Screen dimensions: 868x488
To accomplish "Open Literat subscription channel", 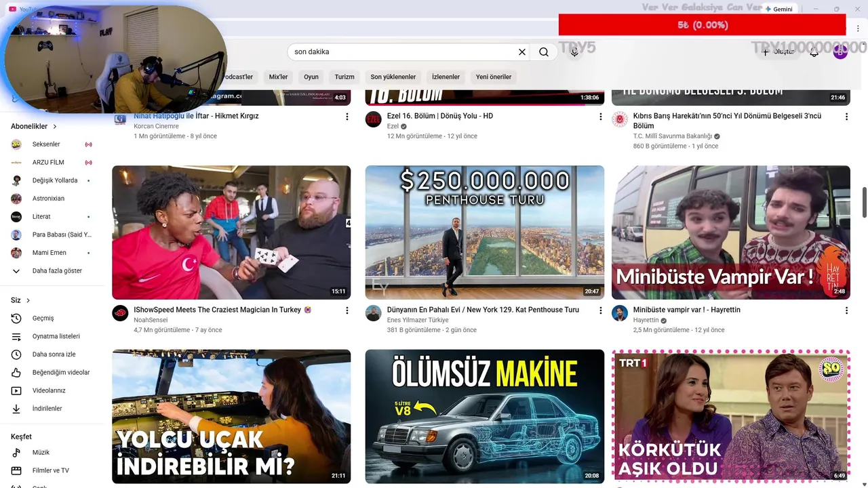I will [x=52, y=217].
